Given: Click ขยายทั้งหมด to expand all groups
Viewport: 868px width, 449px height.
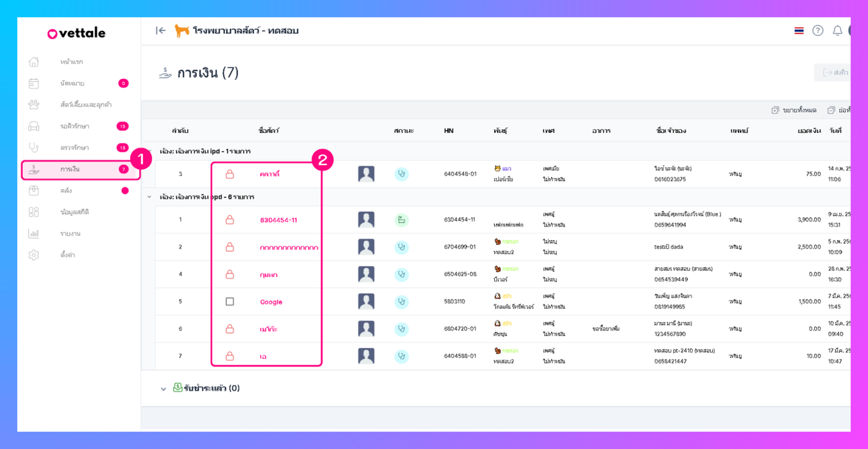Looking at the screenshot, I should click(794, 110).
